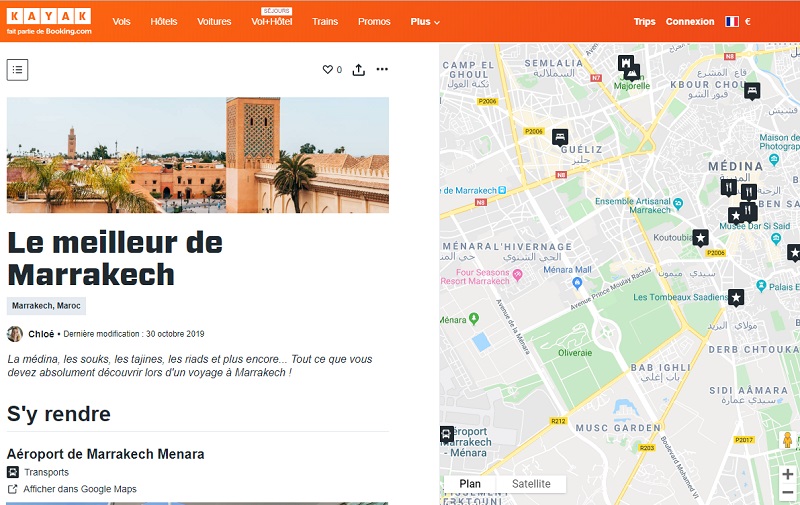Open the euro currency selector
The width and height of the screenshot is (800, 505).
pyautogui.click(x=747, y=21)
